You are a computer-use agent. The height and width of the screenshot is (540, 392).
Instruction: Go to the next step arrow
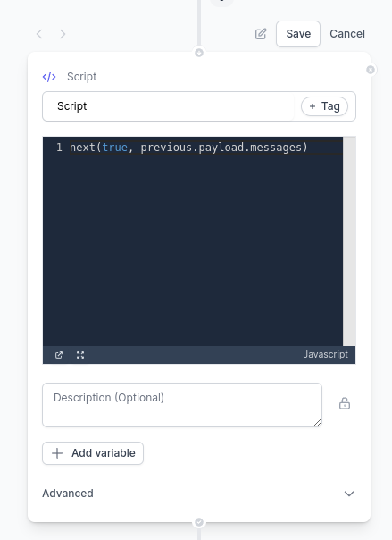pos(63,34)
